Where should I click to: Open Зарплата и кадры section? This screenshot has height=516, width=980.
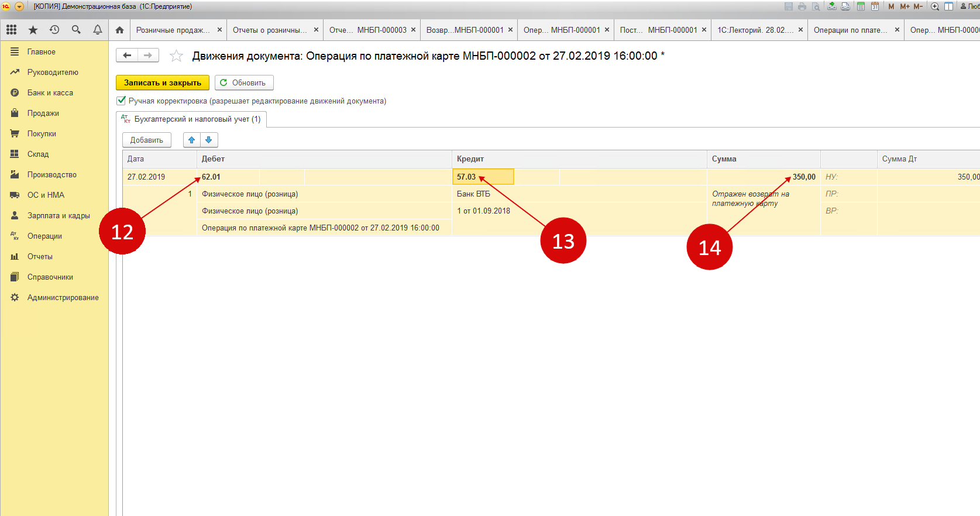59,215
